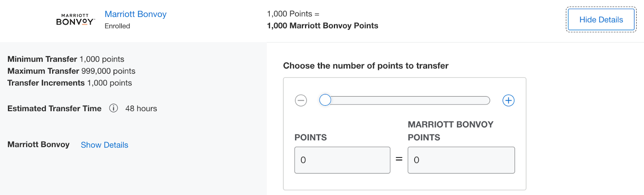Click the Transfer Increments 1,000 points line
Screen dimensions: 644x195
click(x=70, y=83)
